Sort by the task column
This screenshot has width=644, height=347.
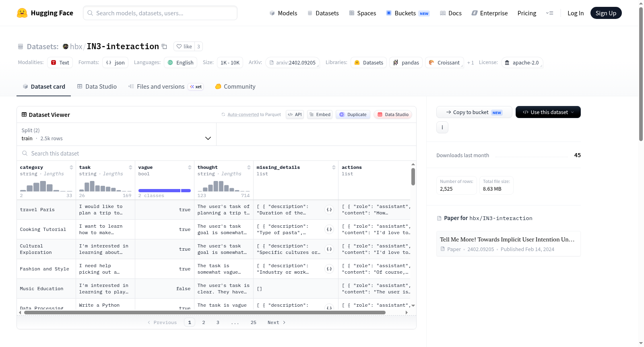coord(130,167)
